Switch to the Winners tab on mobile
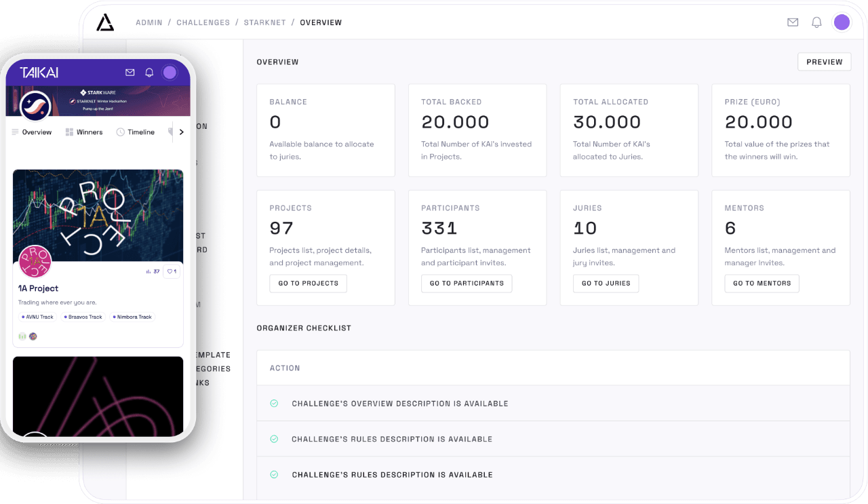Screen dimensions: 868x504 click(84, 132)
